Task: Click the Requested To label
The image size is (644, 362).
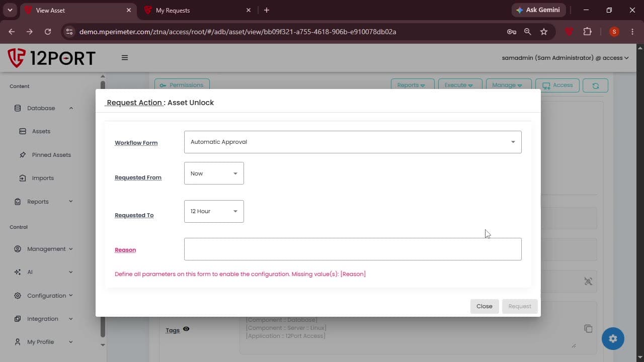Action: 134,215
